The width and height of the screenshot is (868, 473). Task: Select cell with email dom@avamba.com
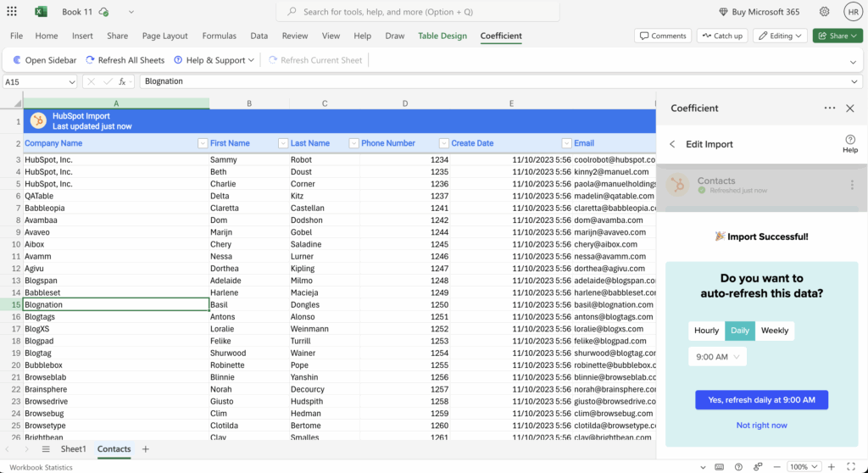tap(615, 220)
